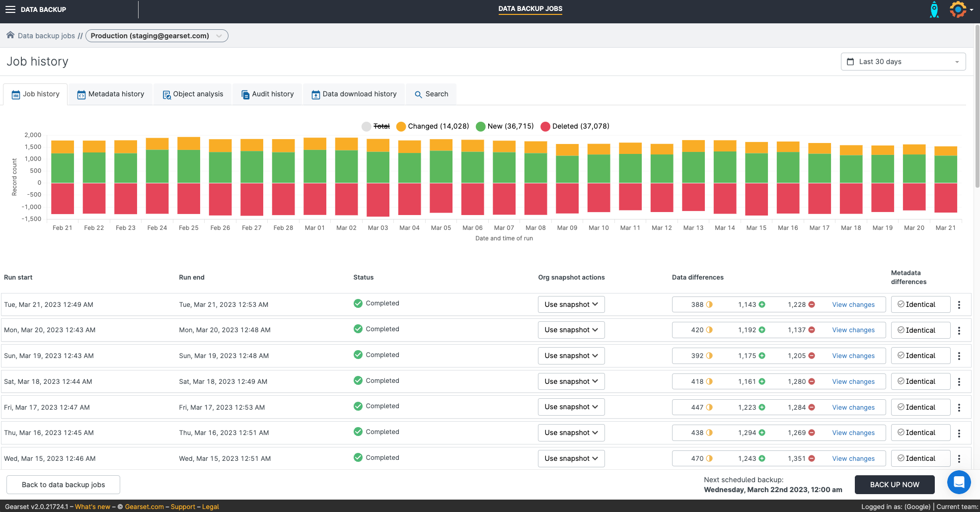Click the red Deleted bar for Mar 03
The image size is (980, 512).
[378, 200]
